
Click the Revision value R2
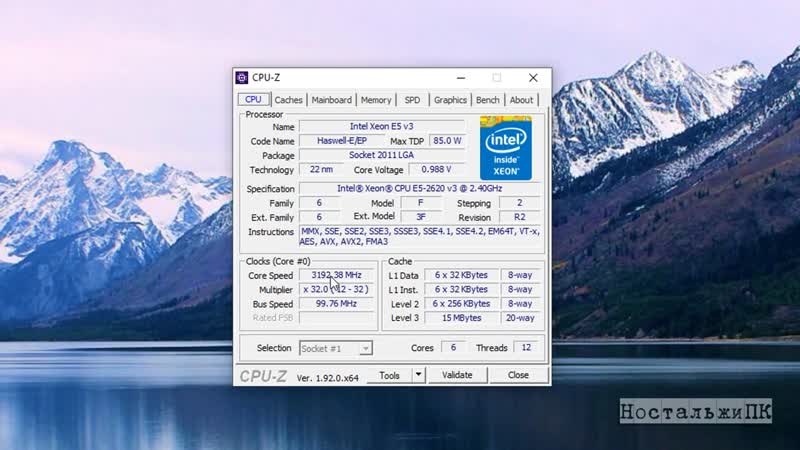point(519,217)
